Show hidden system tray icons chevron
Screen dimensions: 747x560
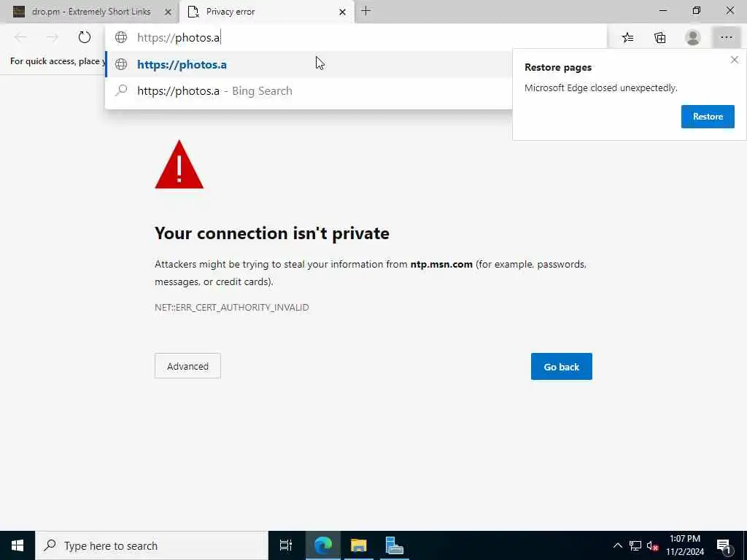pos(617,545)
